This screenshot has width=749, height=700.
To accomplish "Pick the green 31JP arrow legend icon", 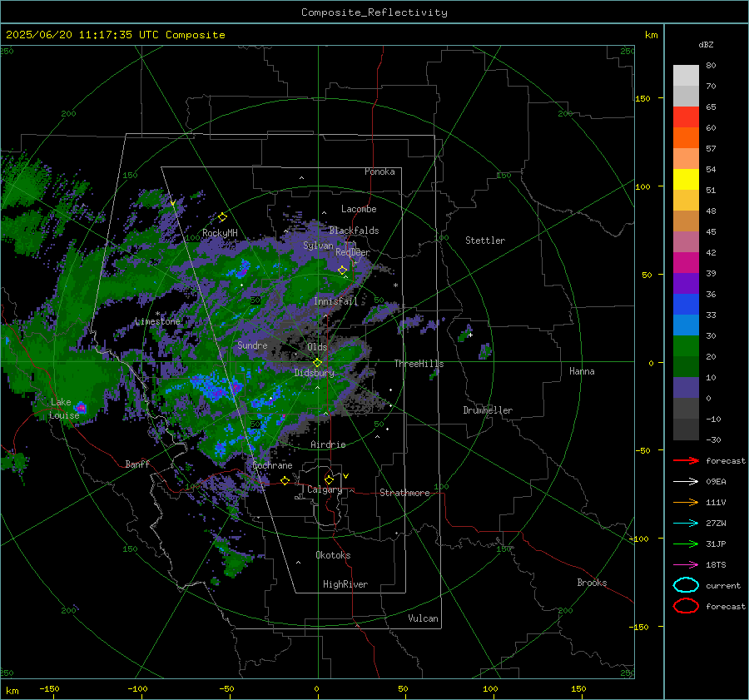I will pos(686,544).
